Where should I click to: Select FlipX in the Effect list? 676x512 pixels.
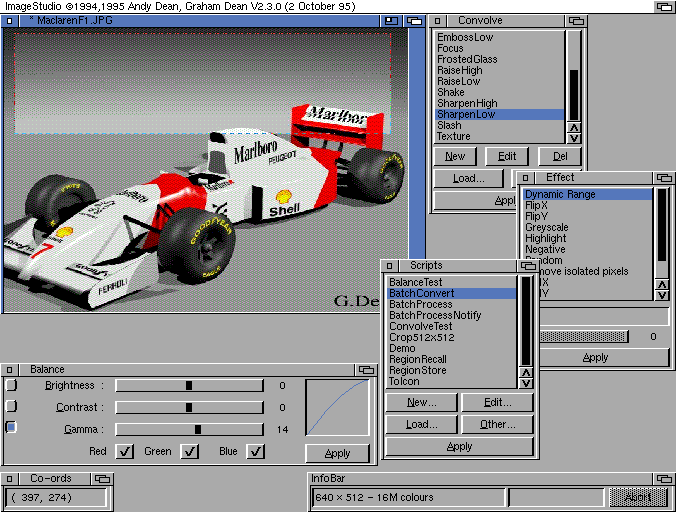pos(588,206)
